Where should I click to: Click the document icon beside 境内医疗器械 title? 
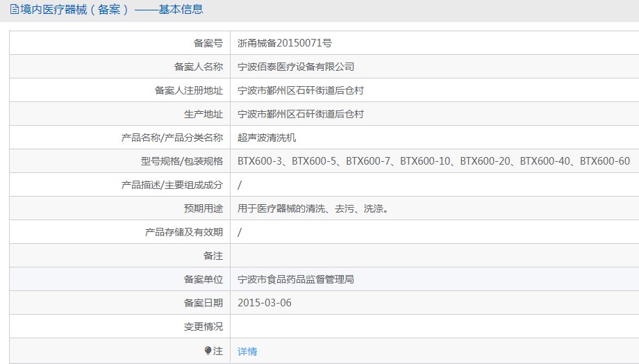click(15, 9)
